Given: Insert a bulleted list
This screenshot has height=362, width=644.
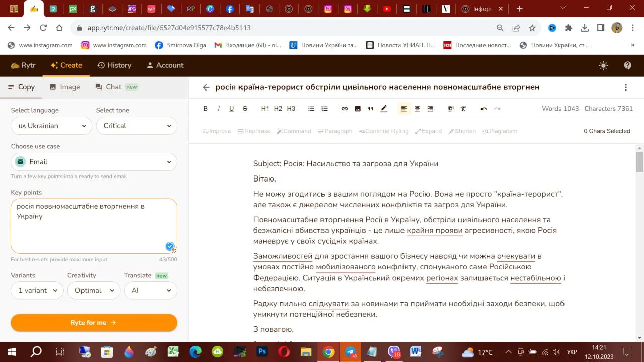Looking at the screenshot, I should (311, 108).
